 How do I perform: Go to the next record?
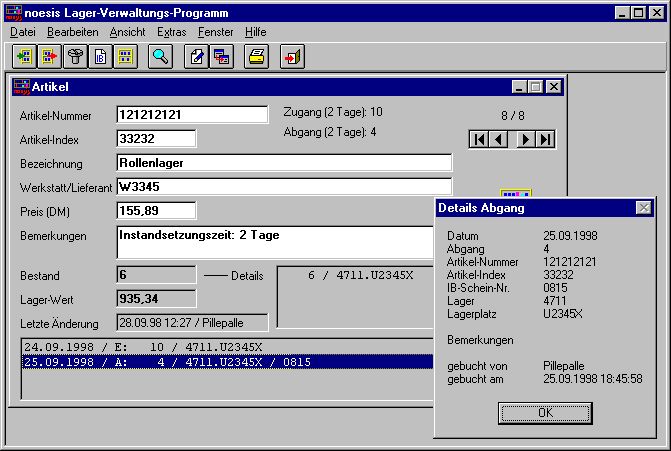(x=526, y=139)
